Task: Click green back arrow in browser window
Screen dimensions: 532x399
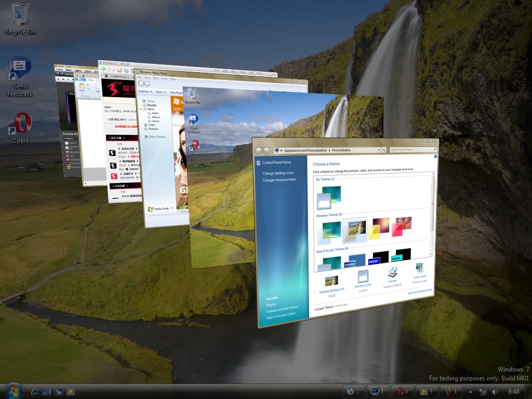Action: 103,69
